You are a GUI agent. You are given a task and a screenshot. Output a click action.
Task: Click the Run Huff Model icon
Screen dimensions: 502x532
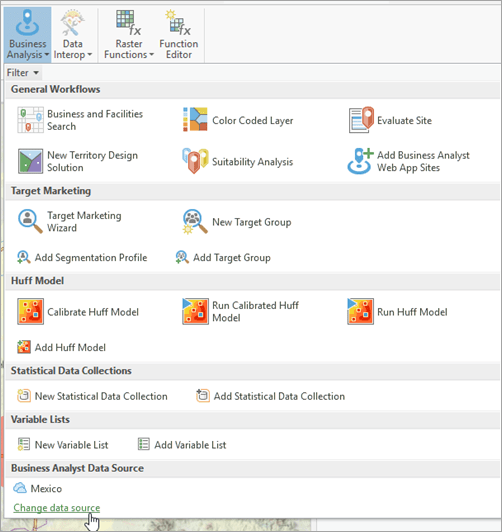[361, 311]
